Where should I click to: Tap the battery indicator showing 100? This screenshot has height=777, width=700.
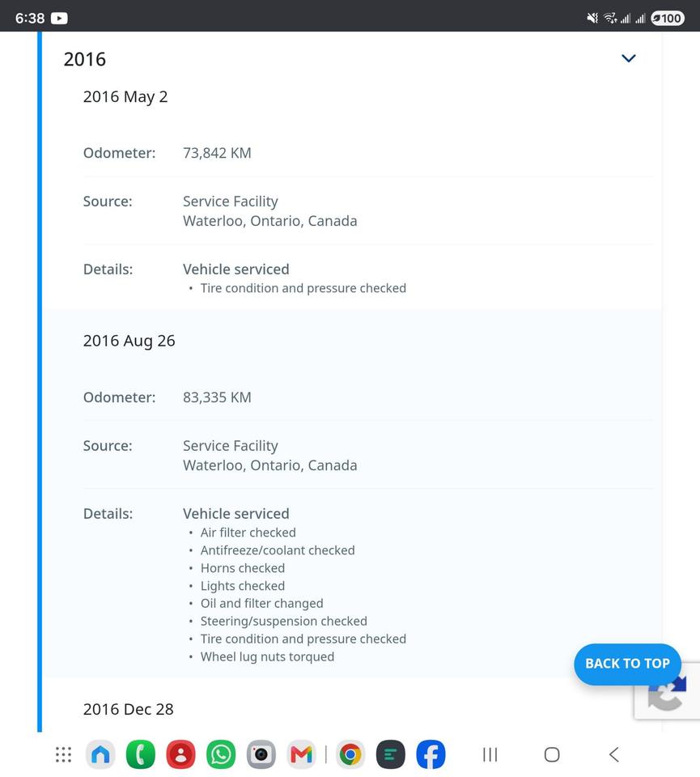coord(668,19)
